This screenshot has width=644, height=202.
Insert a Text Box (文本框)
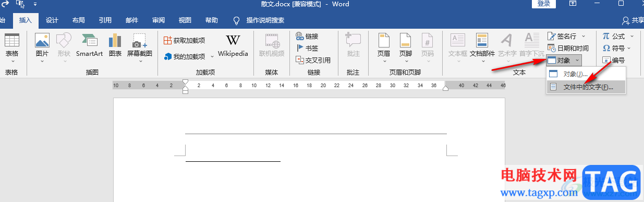(458, 47)
